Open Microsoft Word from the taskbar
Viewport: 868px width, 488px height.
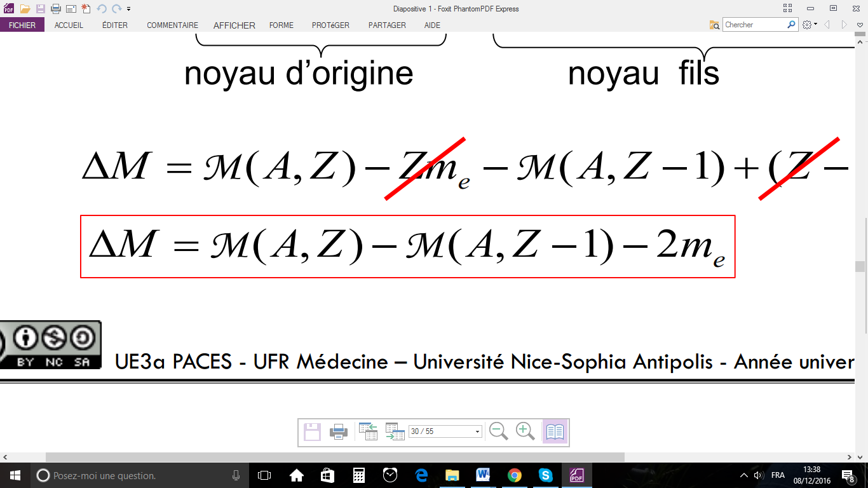point(483,475)
